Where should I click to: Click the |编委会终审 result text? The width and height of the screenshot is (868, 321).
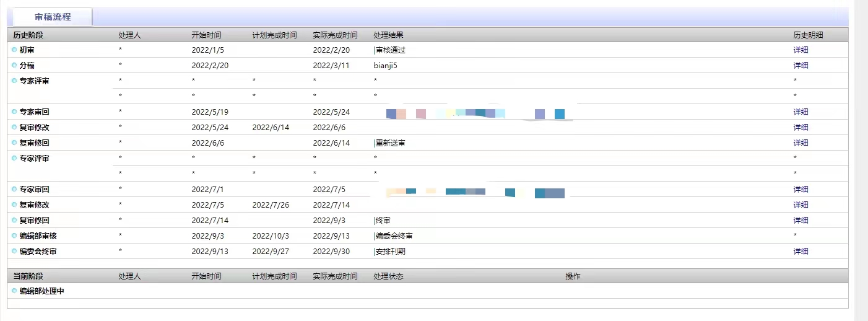[393, 236]
